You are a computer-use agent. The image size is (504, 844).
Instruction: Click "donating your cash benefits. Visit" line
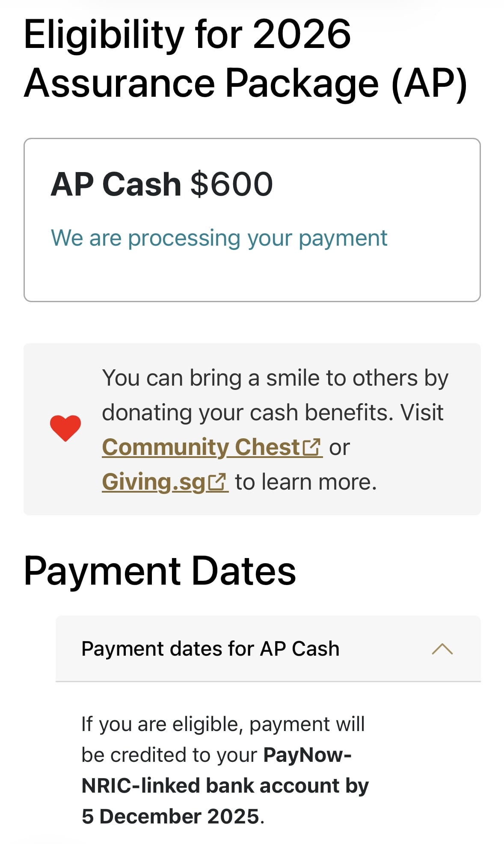pos(273,413)
